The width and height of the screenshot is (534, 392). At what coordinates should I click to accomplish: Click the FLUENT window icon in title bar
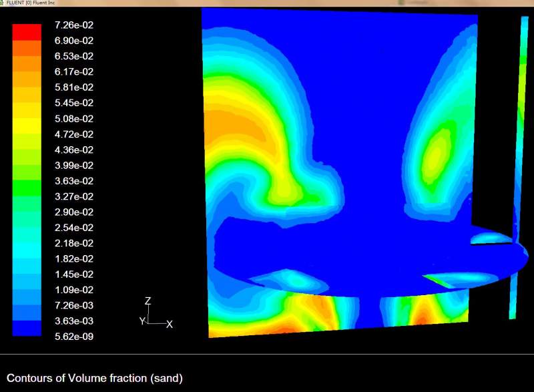2,3
